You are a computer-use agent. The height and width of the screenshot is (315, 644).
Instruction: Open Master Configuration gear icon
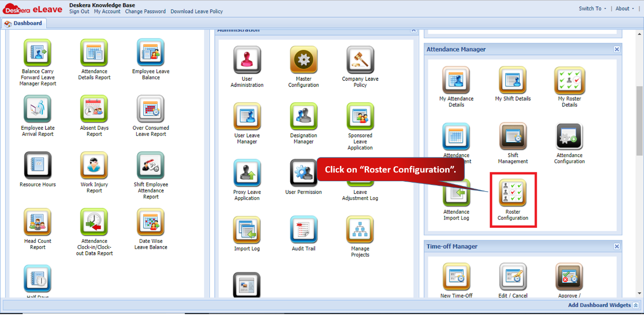(x=304, y=60)
